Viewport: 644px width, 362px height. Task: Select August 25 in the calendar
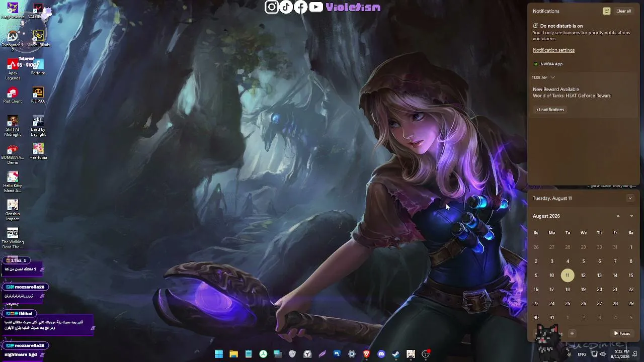[568, 304]
